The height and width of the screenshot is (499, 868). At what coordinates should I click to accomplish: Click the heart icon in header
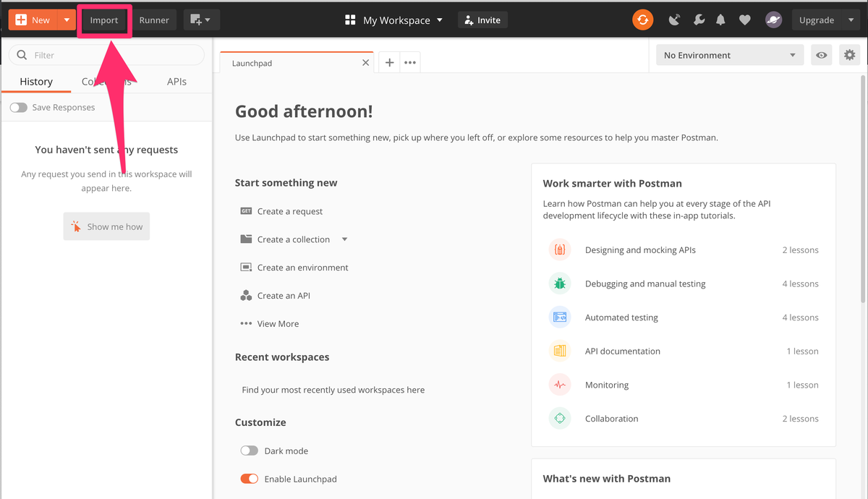tap(744, 20)
